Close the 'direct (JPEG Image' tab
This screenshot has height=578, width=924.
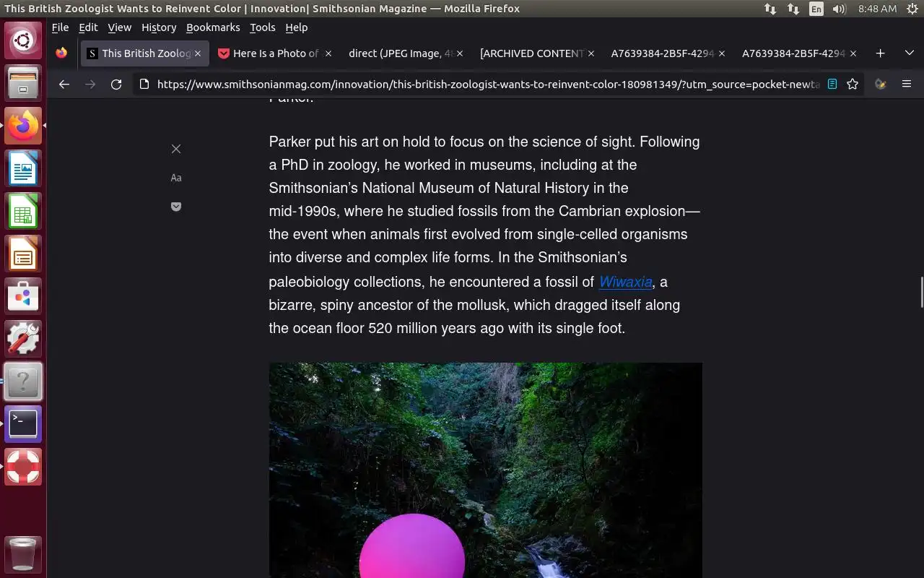coord(460,53)
